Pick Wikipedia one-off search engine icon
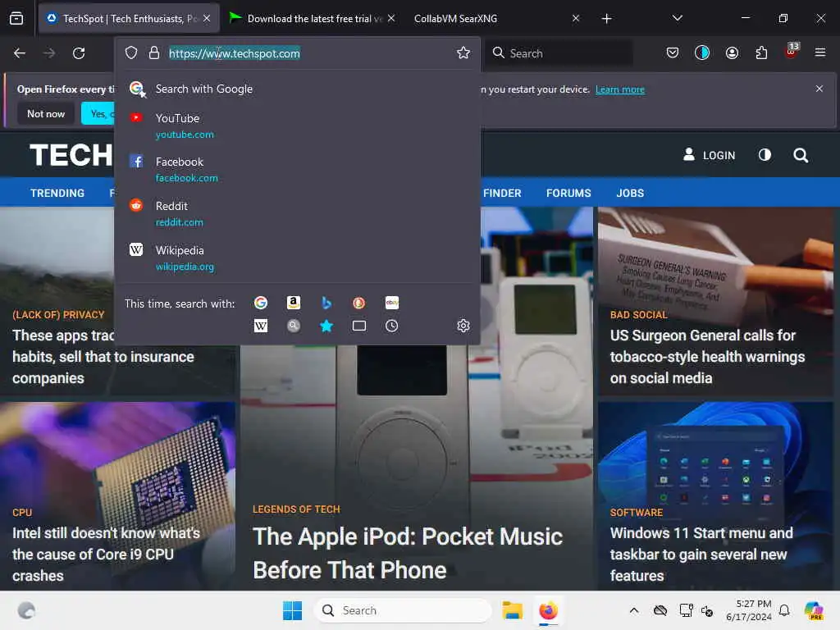840x630 pixels. (x=261, y=326)
